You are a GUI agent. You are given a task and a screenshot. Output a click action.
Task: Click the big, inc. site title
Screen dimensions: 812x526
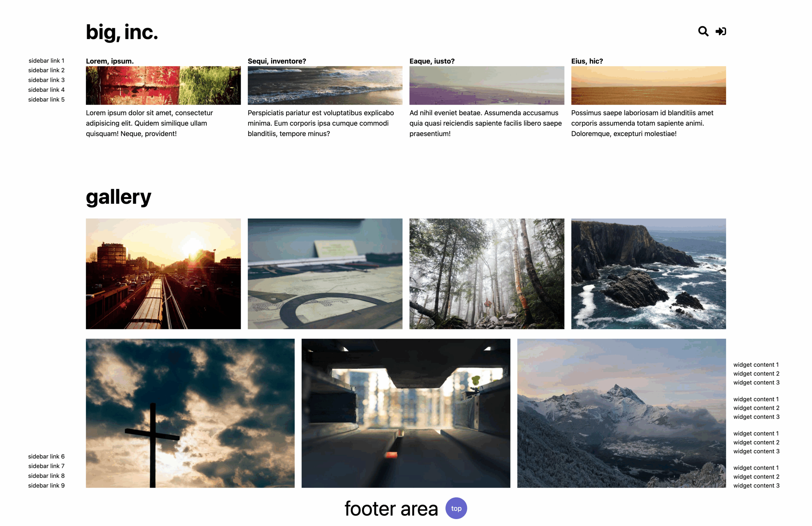122,32
